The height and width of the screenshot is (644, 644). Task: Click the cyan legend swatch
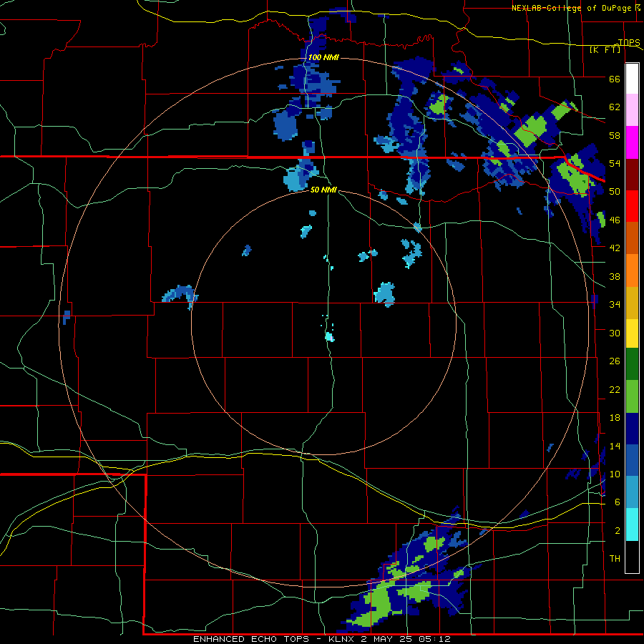(632, 525)
